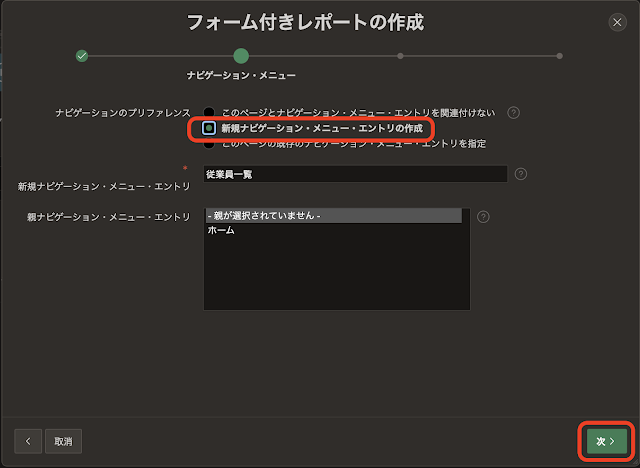Click the ナビゲーションのプリファレンス label
The height and width of the screenshot is (468, 640).
click(123, 113)
